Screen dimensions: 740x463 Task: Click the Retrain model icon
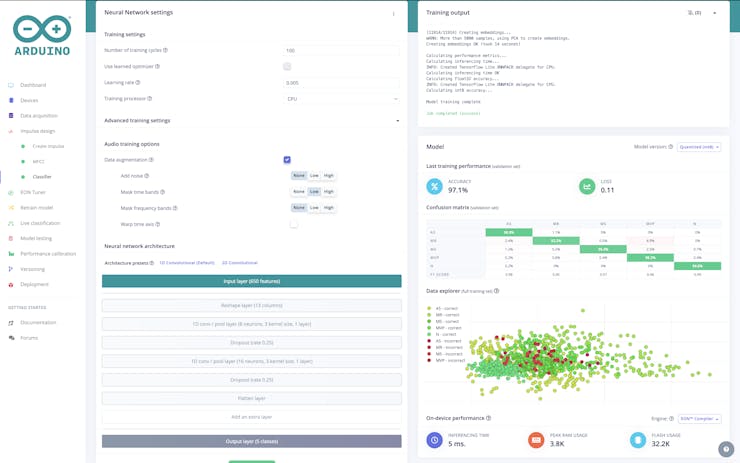[x=11, y=208]
